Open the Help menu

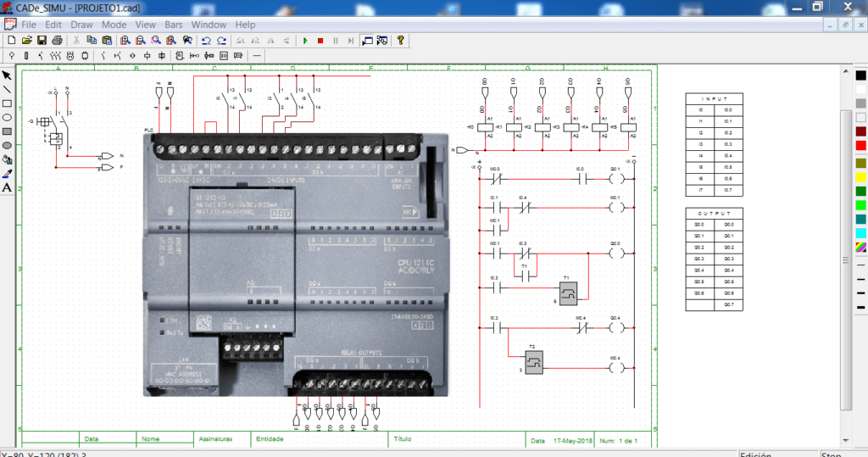(245, 25)
